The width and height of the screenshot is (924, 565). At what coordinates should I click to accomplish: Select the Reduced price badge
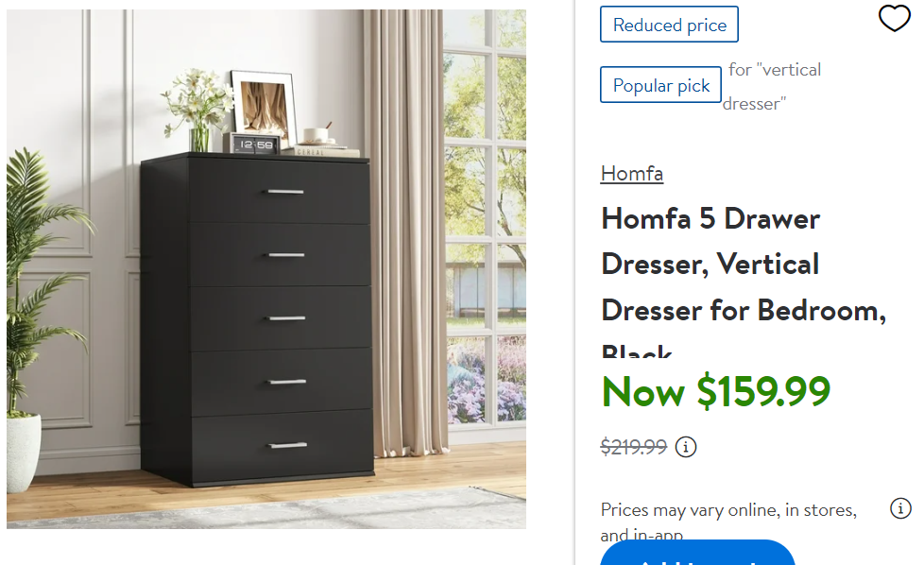(x=670, y=25)
